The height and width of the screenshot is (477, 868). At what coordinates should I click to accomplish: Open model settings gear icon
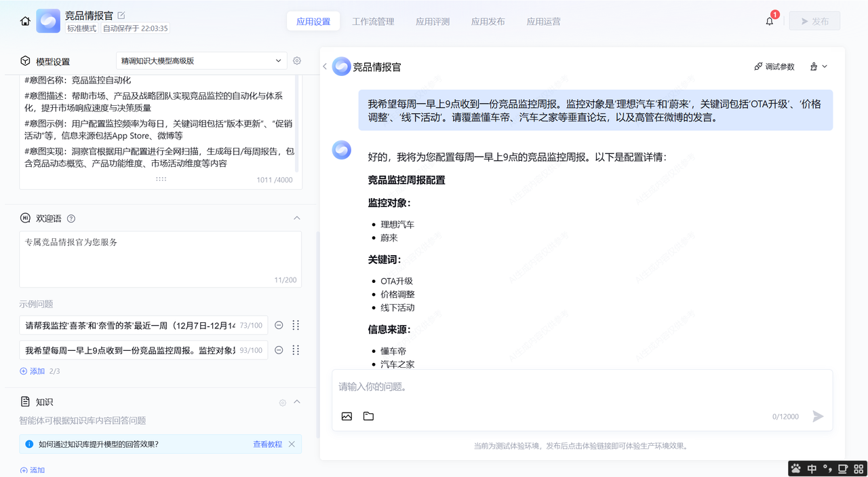tap(297, 61)
